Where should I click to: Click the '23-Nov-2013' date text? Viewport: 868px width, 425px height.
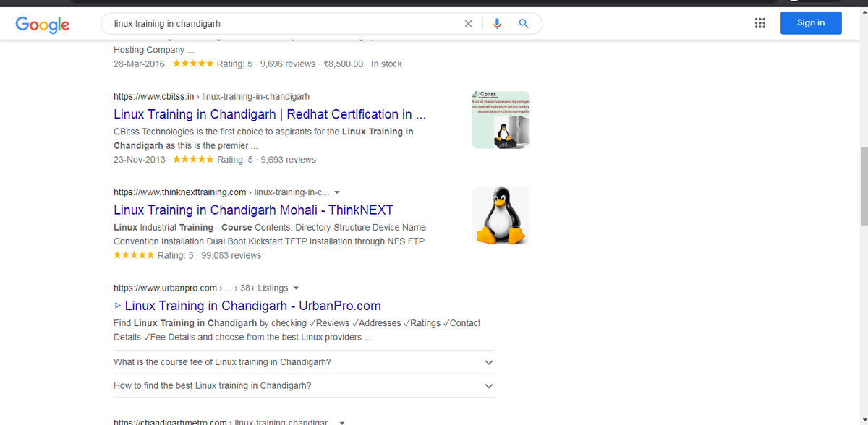[140, 160]
